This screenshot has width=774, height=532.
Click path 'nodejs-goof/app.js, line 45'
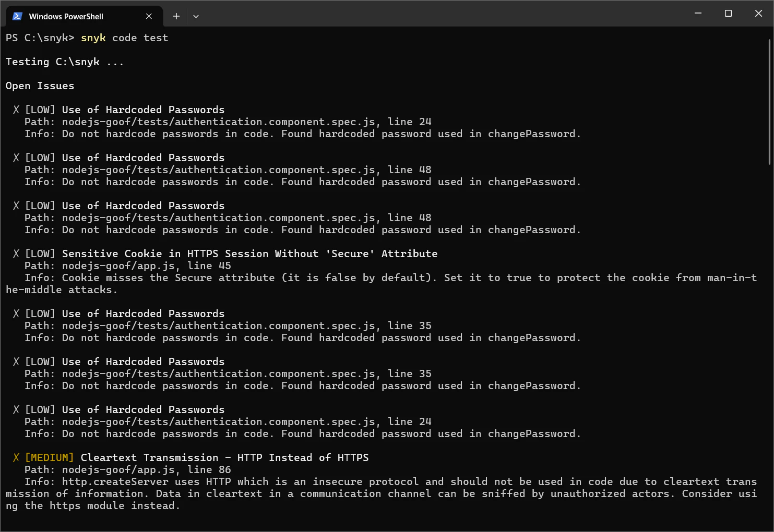point(147,266)
